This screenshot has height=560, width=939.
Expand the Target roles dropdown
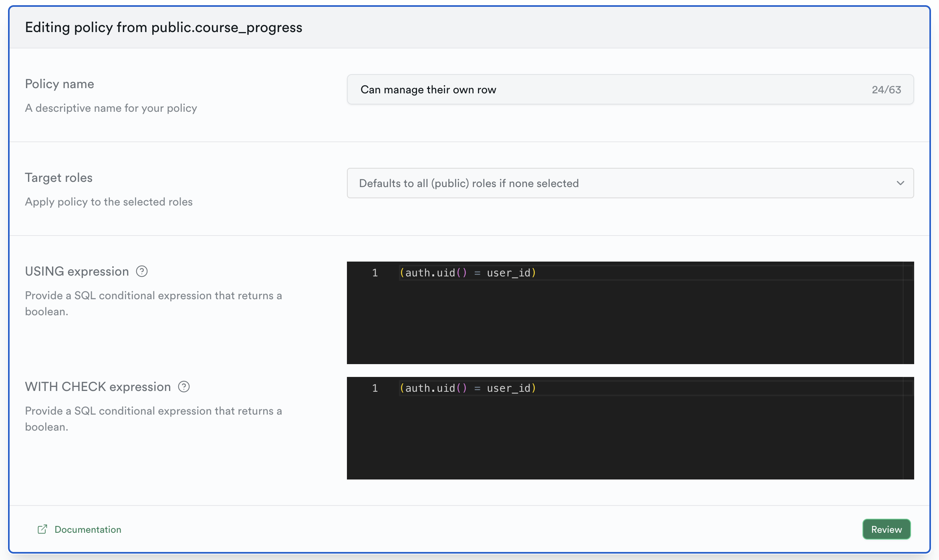pyautogui.click(x=630, y=183)
